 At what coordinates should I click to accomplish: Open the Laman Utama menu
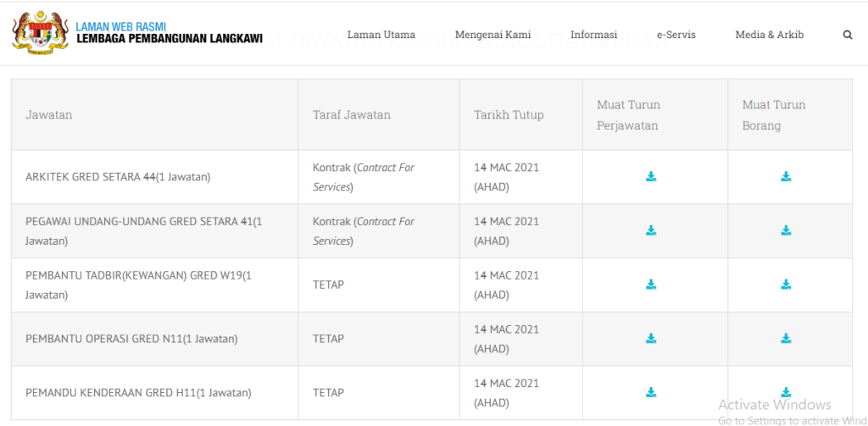click(381, 35)
